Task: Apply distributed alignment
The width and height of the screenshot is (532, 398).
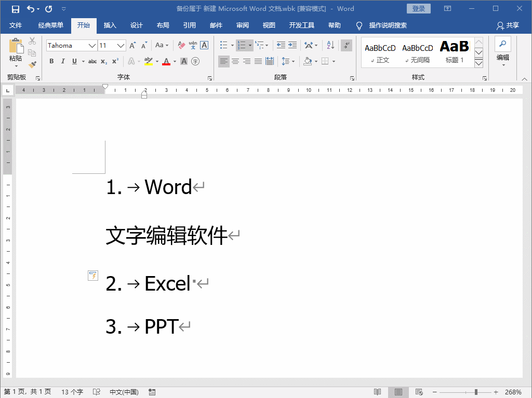Action: (270, 61)
